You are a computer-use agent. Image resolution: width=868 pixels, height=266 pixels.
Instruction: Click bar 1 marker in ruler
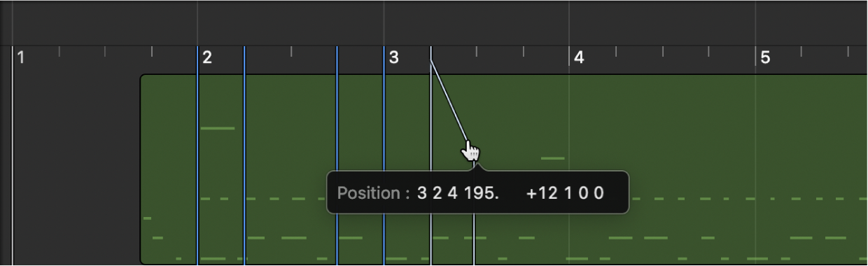pyautogui.click(x=21, y=57)
